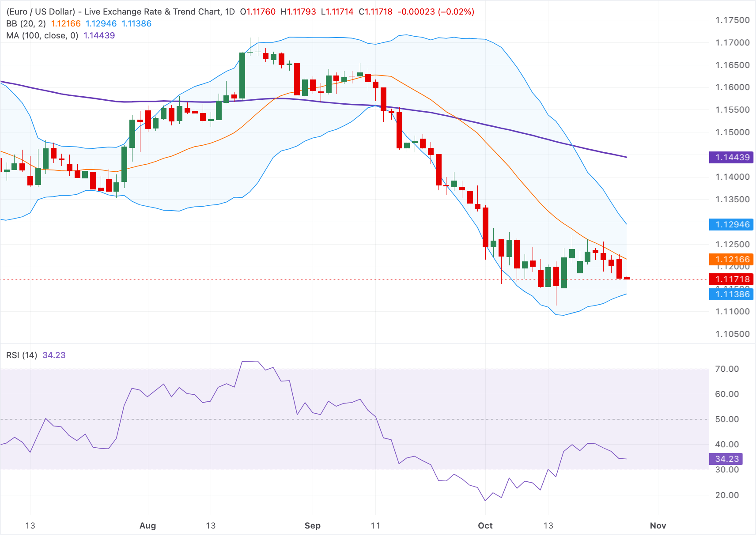Viewport: 756px width, 540px height.
Task: Click the blue 1.12946 upper band price tag
Action: point(731,224)
